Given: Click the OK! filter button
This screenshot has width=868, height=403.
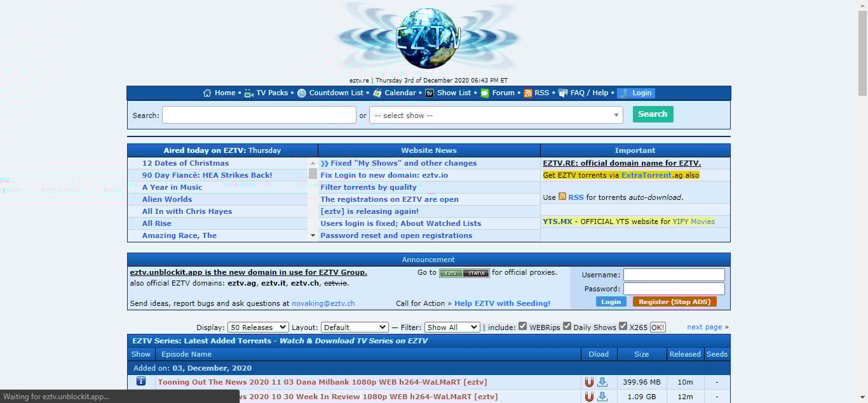Looking at the screenshot, I should (658, 327).
